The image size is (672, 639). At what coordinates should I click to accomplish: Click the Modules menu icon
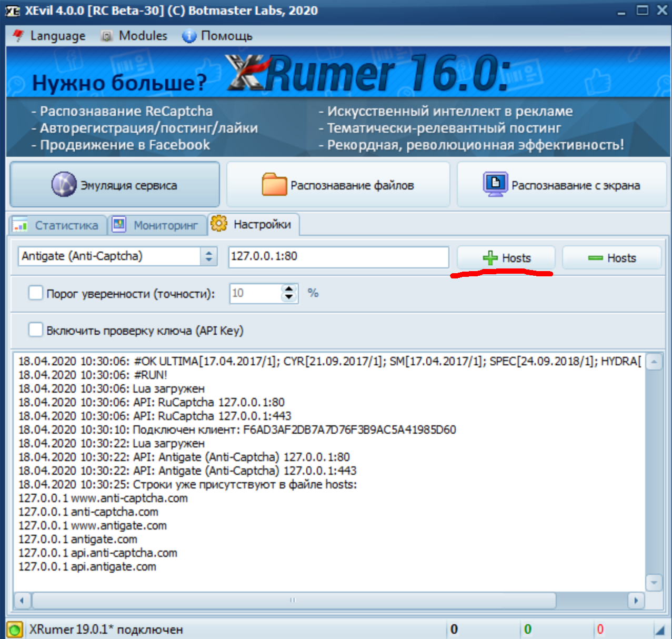click(x=107, y=36)
